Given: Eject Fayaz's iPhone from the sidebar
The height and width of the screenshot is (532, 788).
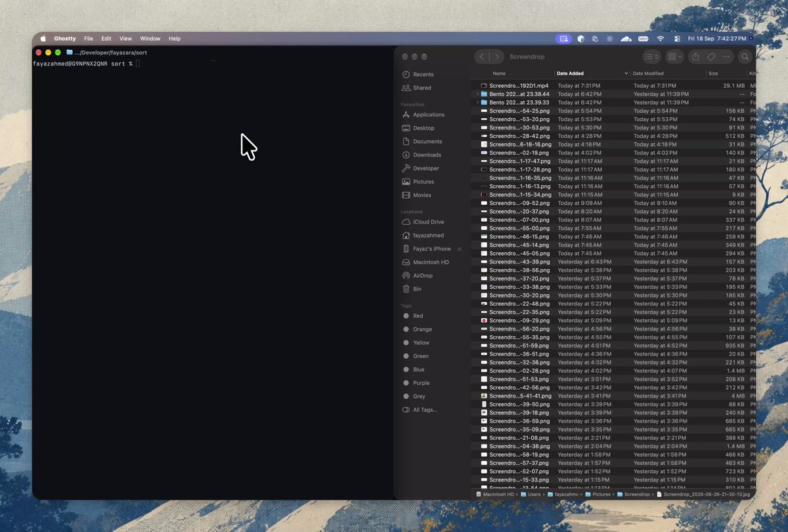Looking at the screenshot, I should point(460,249).
